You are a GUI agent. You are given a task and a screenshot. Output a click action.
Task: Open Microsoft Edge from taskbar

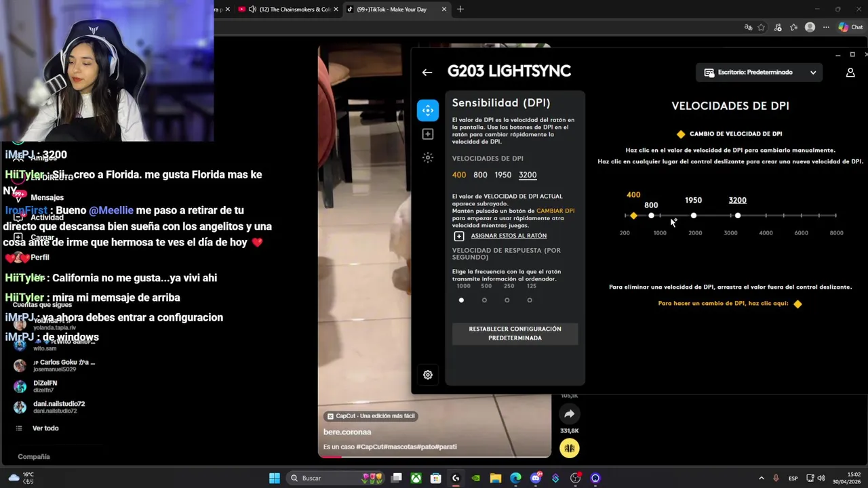point(516,478)
